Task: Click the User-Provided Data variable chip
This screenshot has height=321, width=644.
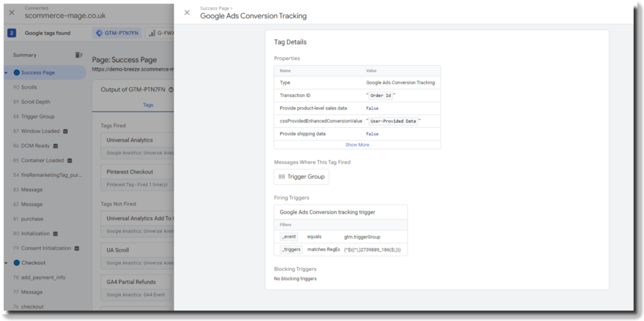Action: pos(393,121)
